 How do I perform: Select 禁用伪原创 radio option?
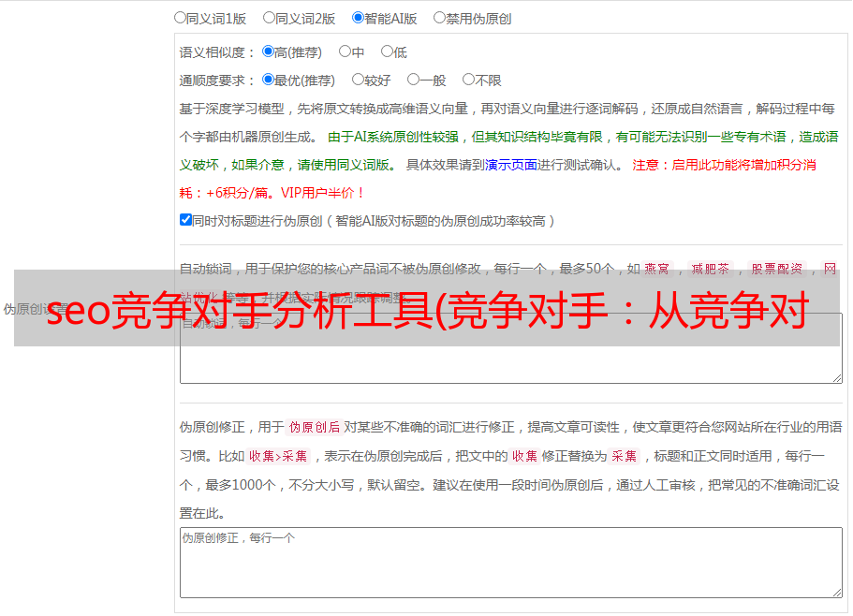point(439,18)
